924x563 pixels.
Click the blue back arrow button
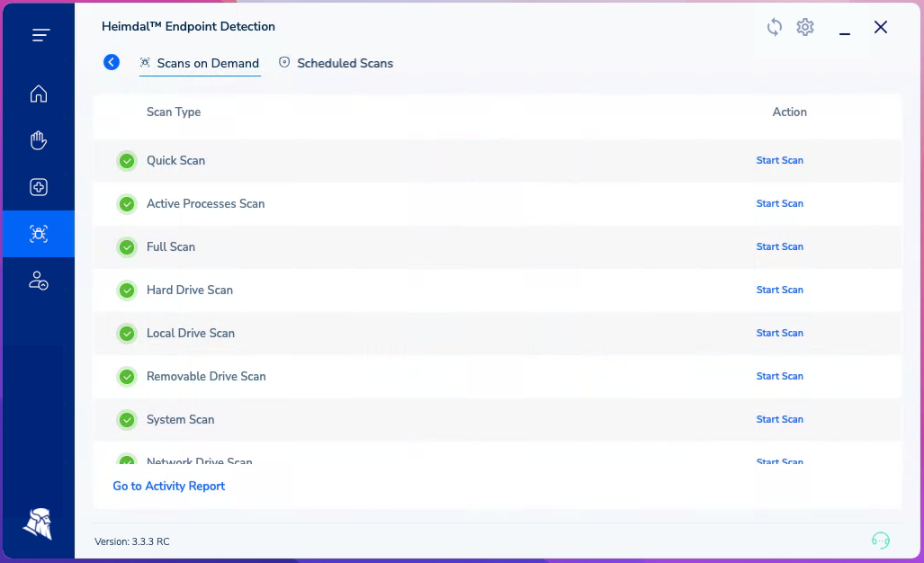point(112,62)
